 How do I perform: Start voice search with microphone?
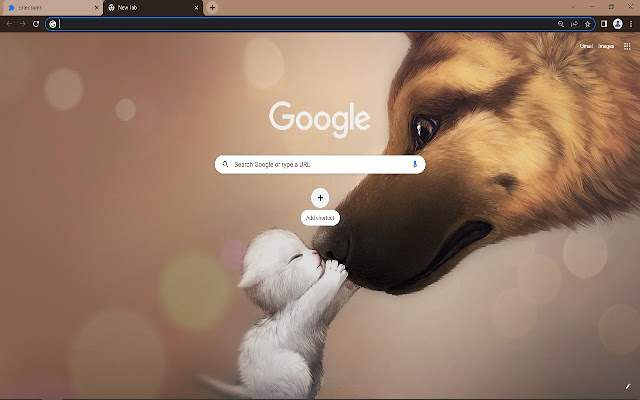click(415, 164)
